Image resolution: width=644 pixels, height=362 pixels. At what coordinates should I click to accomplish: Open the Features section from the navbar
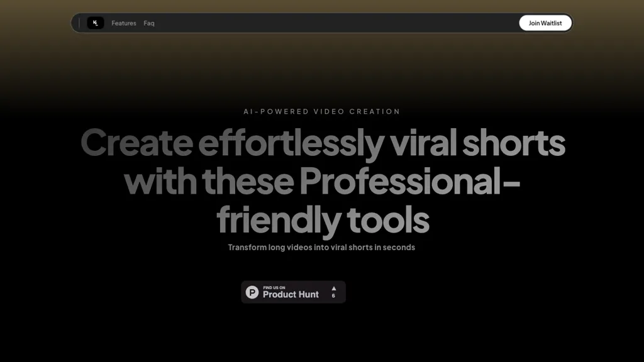pyautogui.click(x=124, y=23)
